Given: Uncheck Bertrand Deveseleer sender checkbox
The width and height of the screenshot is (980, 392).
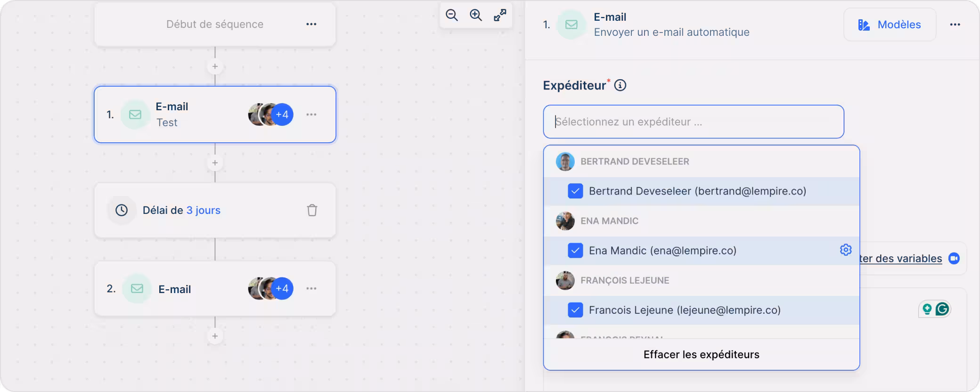Looking at the screenshot, I should (x=575, y=191).
